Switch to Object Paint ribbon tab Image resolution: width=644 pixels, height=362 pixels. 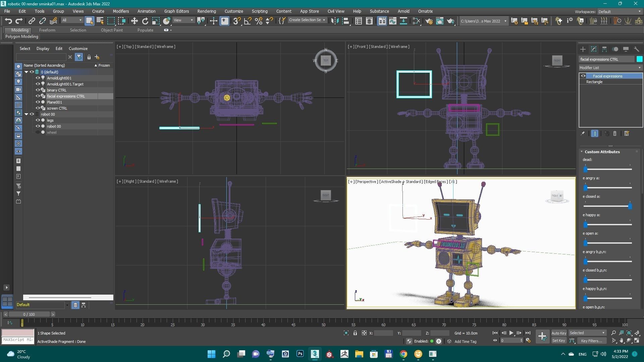coord(112,30)
